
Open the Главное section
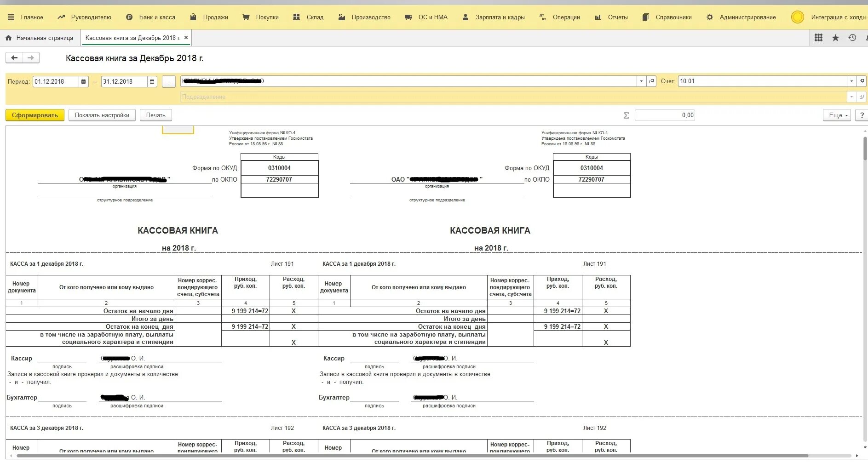coord(32,17)
